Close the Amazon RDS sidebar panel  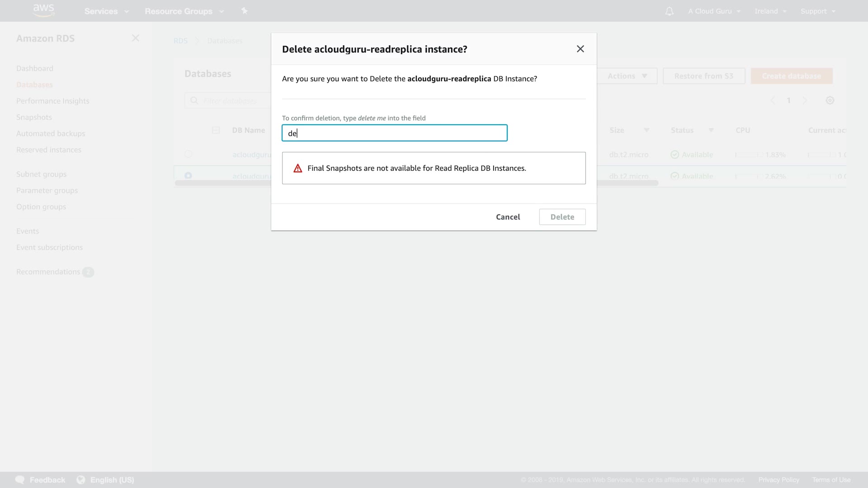pos(135,38)
